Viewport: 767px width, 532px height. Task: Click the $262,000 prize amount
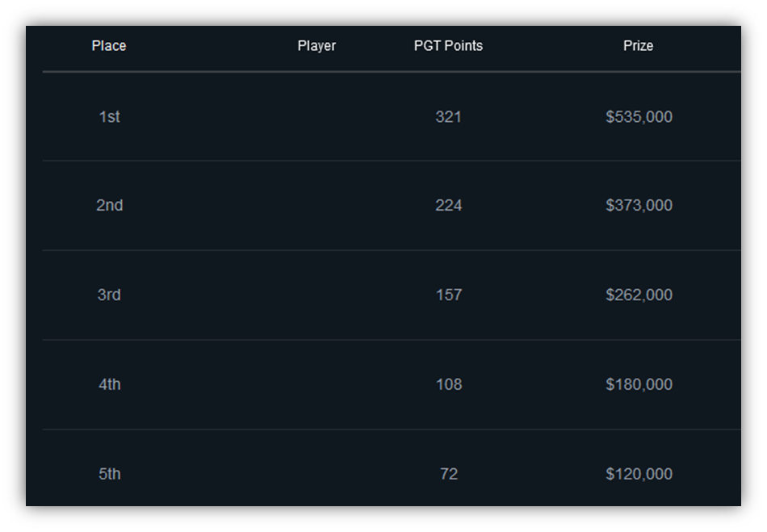[639, 295]
